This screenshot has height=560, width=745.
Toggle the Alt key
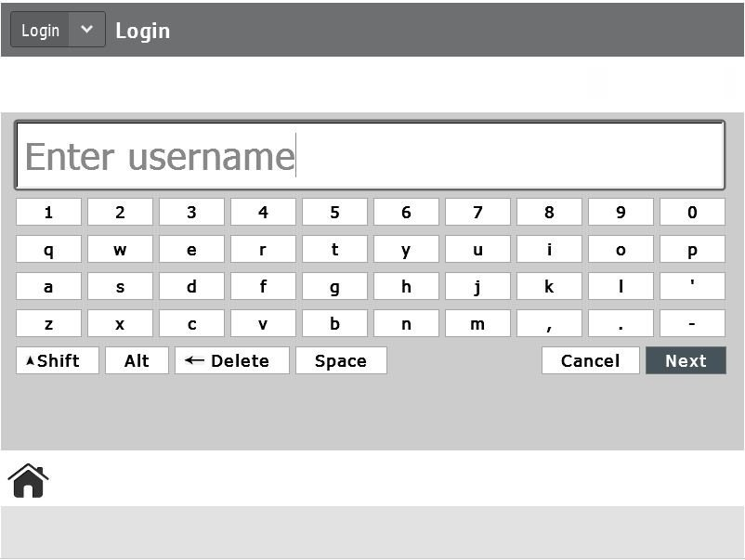point(137,360)
